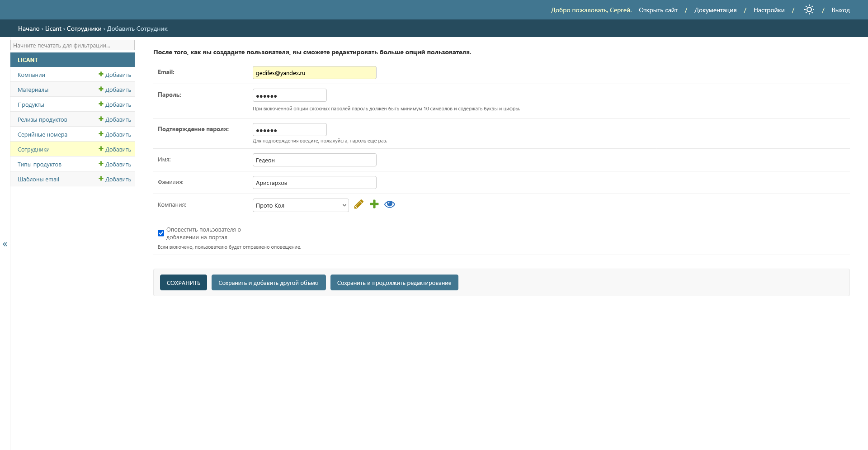Open the Документация link in the header

pyautogui.click(x=715, y=10)
